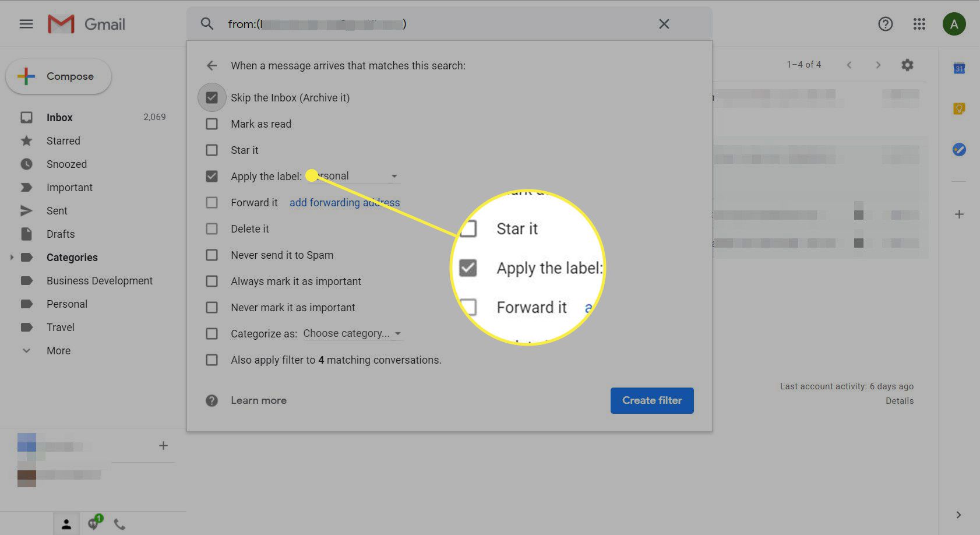Viewport: 980px width, 535px height.
Task: Click the Compose button
Action: [58, 76]
